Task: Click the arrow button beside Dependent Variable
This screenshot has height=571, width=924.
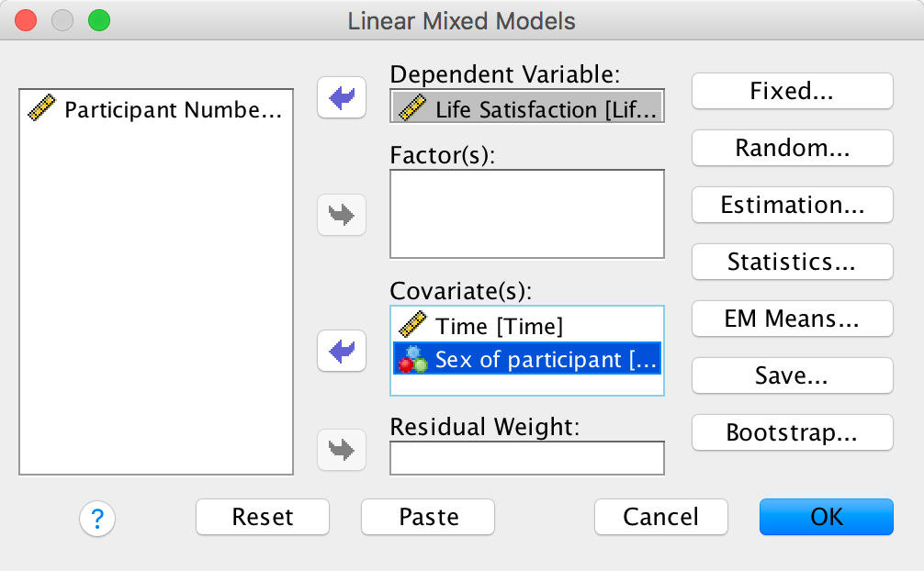Action: [341, 98]
